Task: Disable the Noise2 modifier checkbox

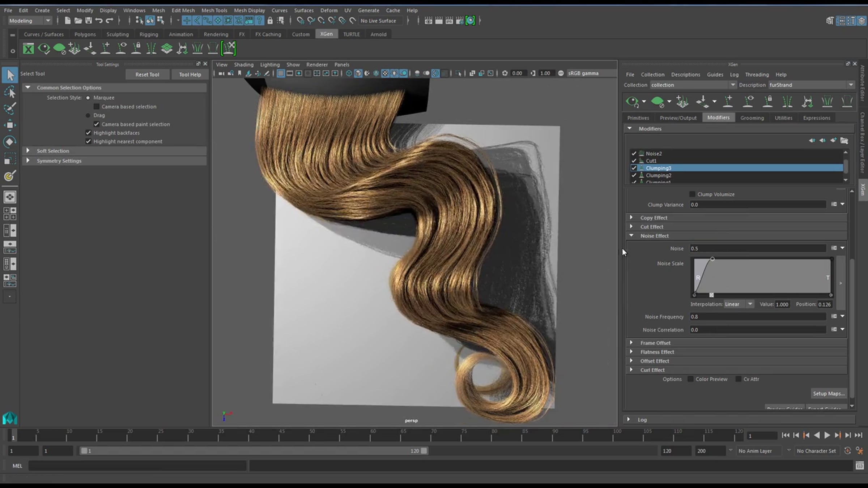Action: [x=634, y=154]
